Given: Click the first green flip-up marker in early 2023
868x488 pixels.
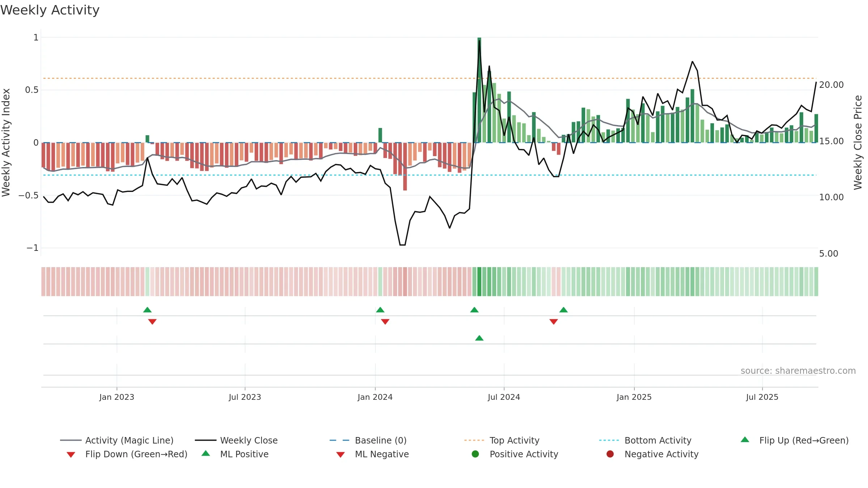Looking at the screenshot, I should click(x=147, y=310).
